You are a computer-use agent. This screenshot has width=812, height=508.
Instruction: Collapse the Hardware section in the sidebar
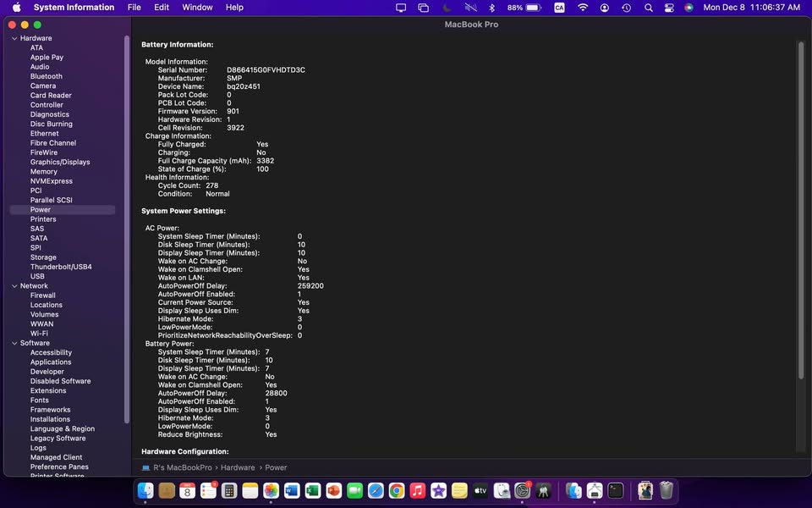coord(14,39)
